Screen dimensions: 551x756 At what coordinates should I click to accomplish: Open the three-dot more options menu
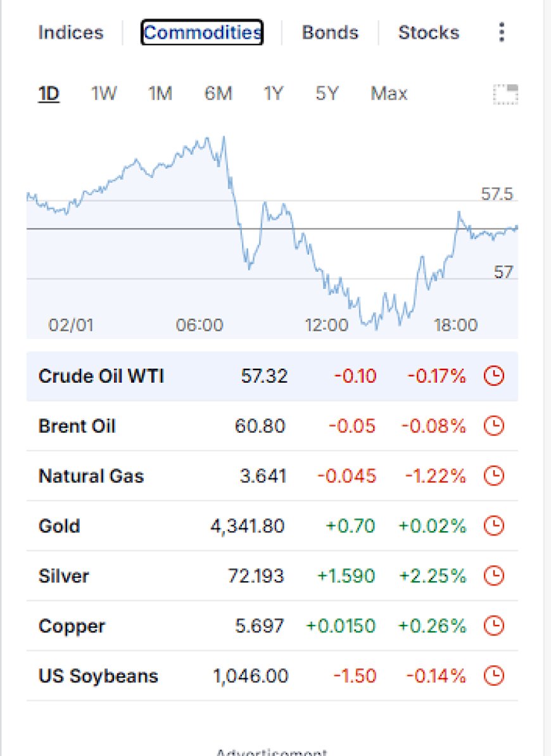502,32
